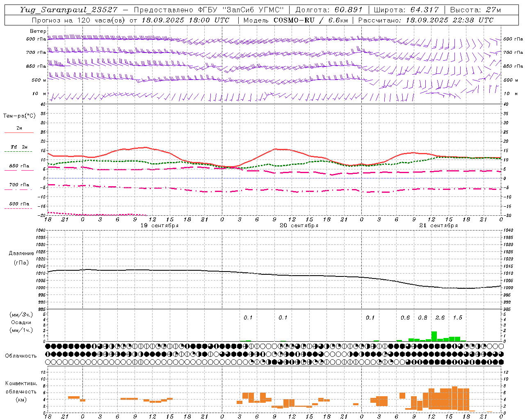Select the 500 гПа temperature legend entry
The width and height of the screenshot is (525, 420).
pos(19,203)
